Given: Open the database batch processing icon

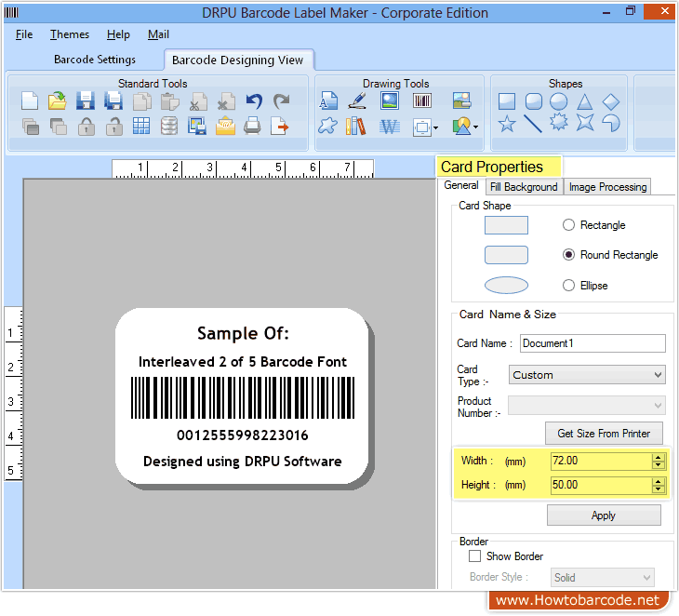Looking at the screenshot, I should tap(169, 126).
